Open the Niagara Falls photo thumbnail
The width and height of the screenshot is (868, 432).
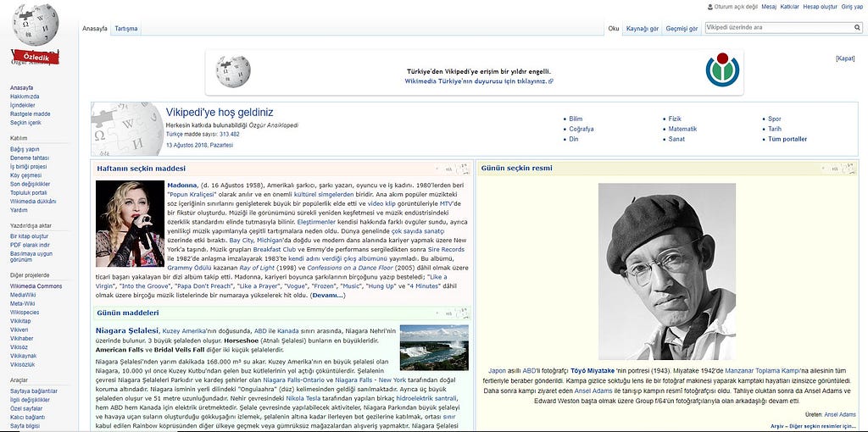(434, 347)
